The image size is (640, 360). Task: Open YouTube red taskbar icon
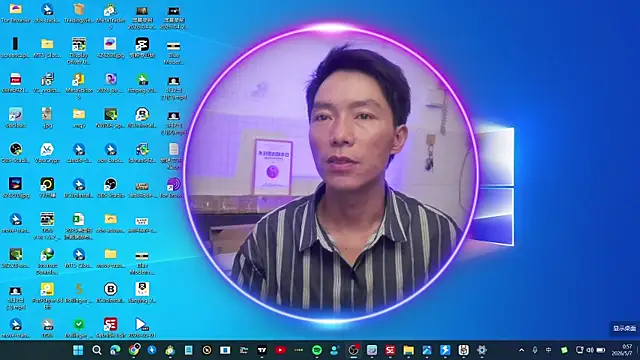pyautogui.click(x=280, y=350)
